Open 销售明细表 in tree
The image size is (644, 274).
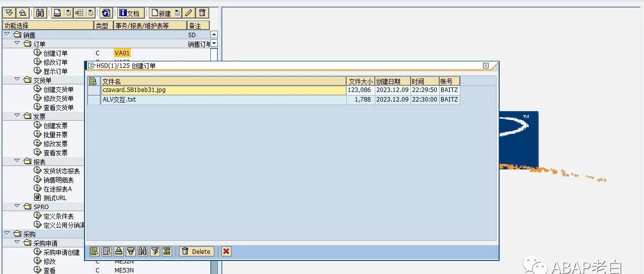58,180
